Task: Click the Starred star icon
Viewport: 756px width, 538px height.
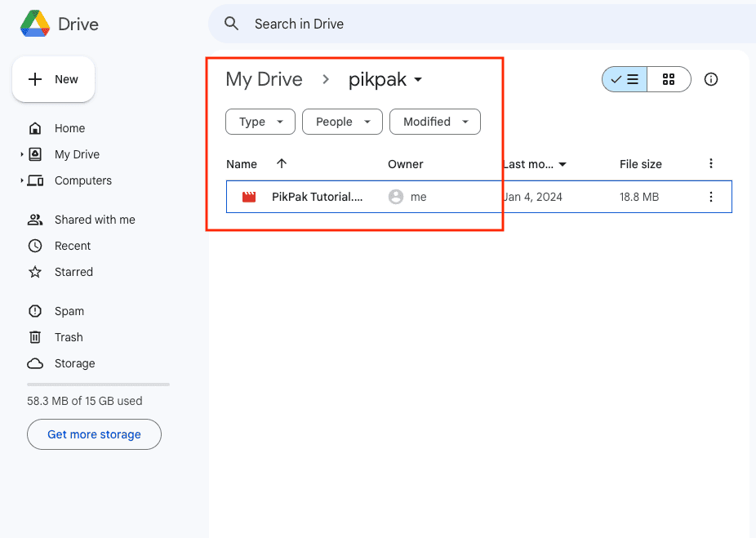Action: (x=35, y=272)
